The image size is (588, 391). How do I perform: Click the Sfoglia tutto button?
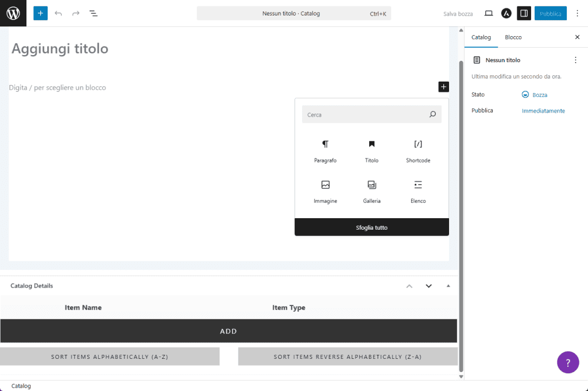click(x=372, y=227)
